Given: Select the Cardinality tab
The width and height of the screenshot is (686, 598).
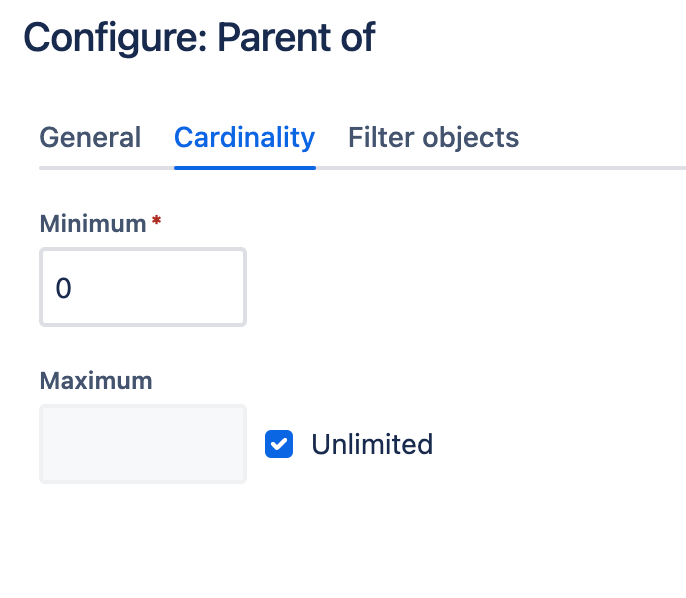Looking at the screenshot, I should [x=244, y=138].
